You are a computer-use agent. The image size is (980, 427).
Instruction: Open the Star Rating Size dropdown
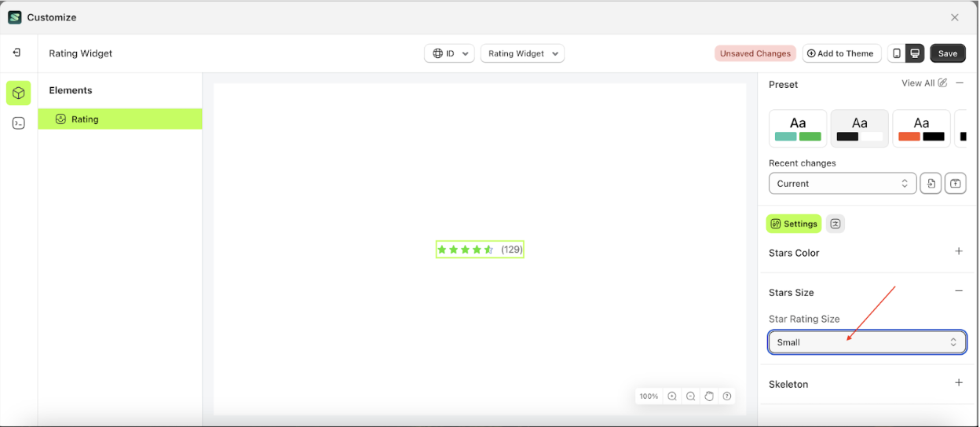click(868, 342)
